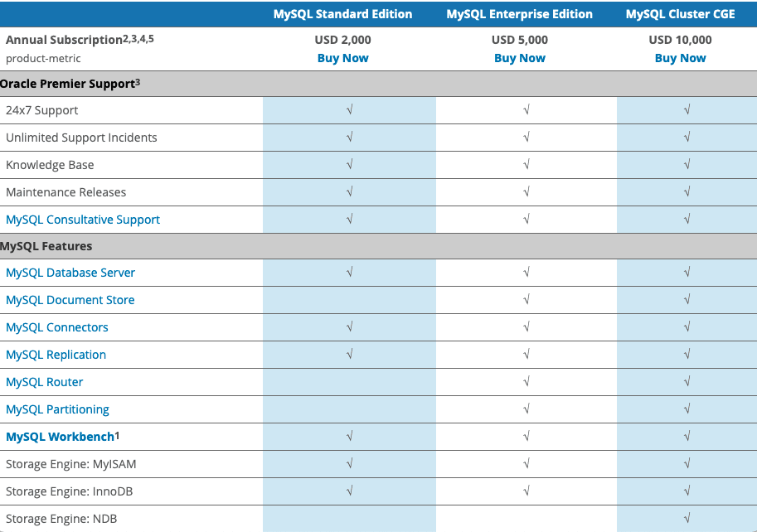This screenshot has width=757, height=532.
Task: Click the Annual Subscription label
Action: click(x=64, y=40)
